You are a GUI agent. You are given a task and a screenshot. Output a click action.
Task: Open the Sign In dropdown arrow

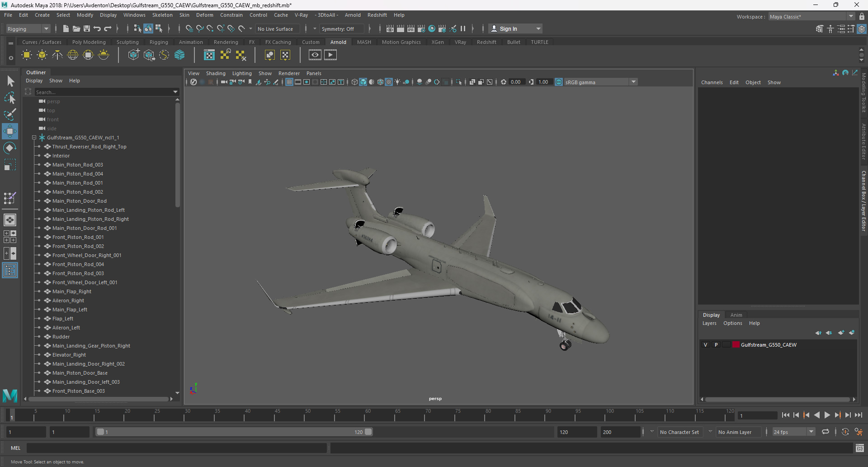538,29
